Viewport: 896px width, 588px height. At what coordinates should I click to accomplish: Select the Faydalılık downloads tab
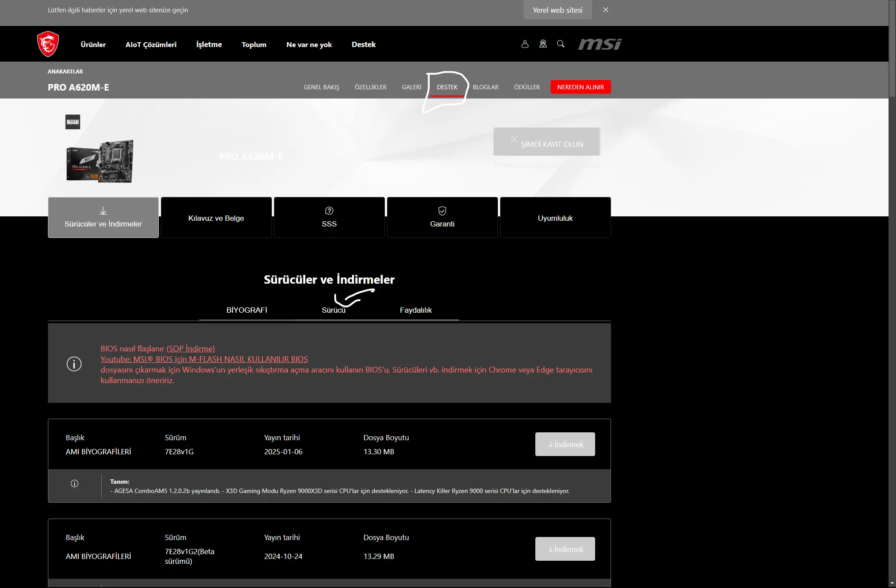(x=416, y=310)
